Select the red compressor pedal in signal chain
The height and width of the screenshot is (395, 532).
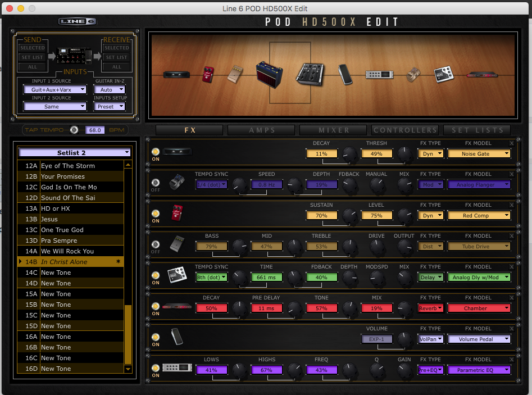(208, 74)
